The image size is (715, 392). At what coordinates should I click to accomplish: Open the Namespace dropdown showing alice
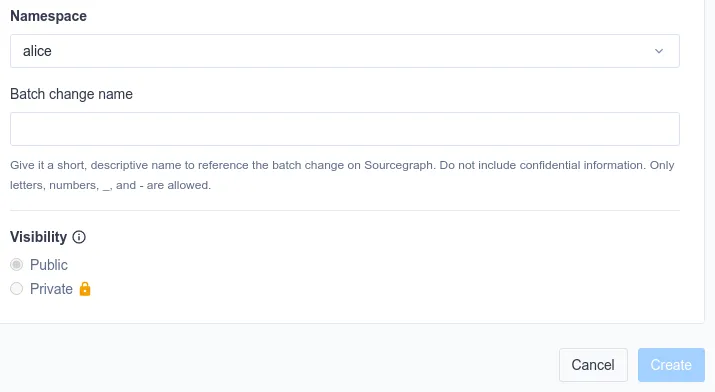click(x=345, y=51)
